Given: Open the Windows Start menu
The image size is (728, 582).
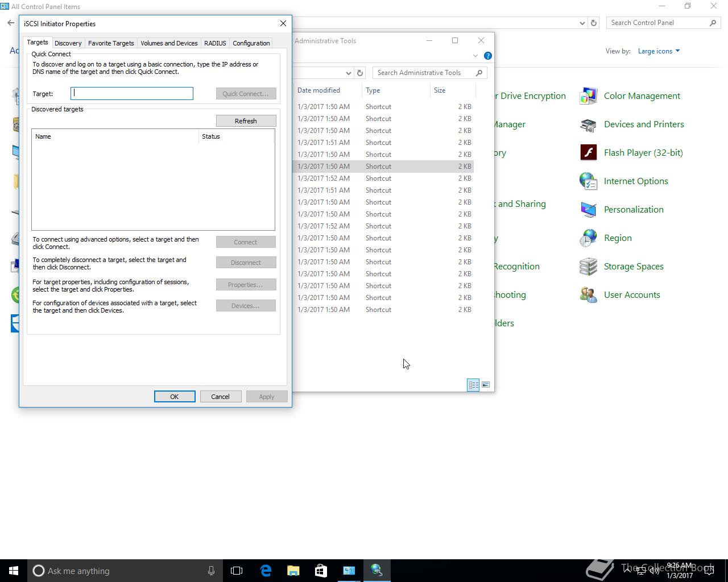Looking at the screenshot, I should [14, 571].
